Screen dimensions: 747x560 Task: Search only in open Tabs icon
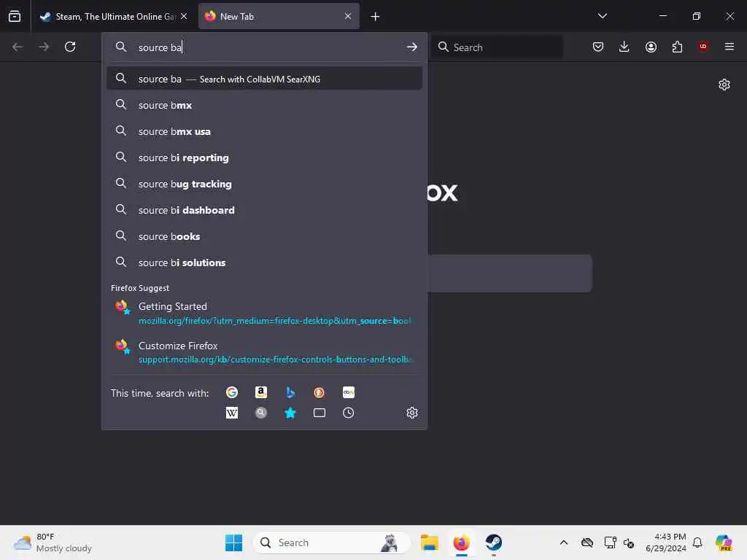(320, 413)
